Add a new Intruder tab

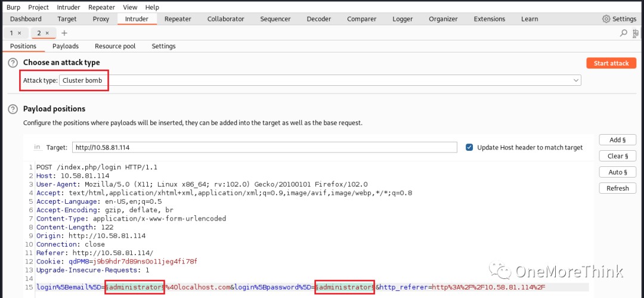(64, 33)
